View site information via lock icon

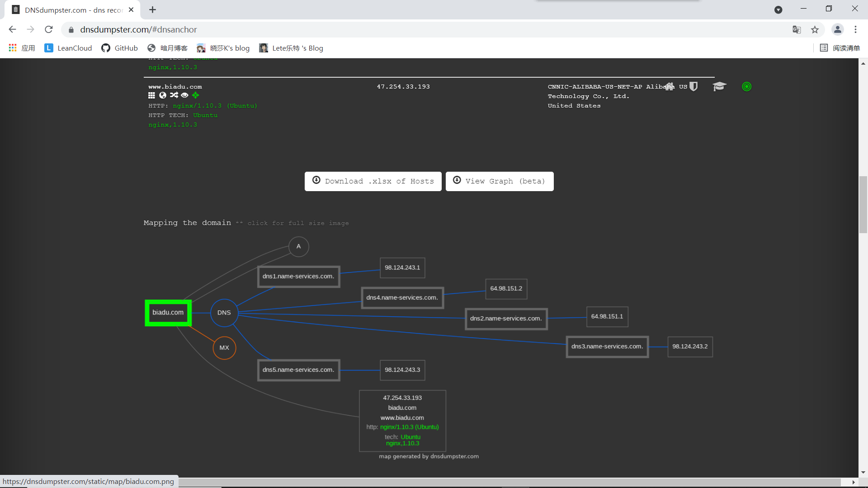[71, 30]
